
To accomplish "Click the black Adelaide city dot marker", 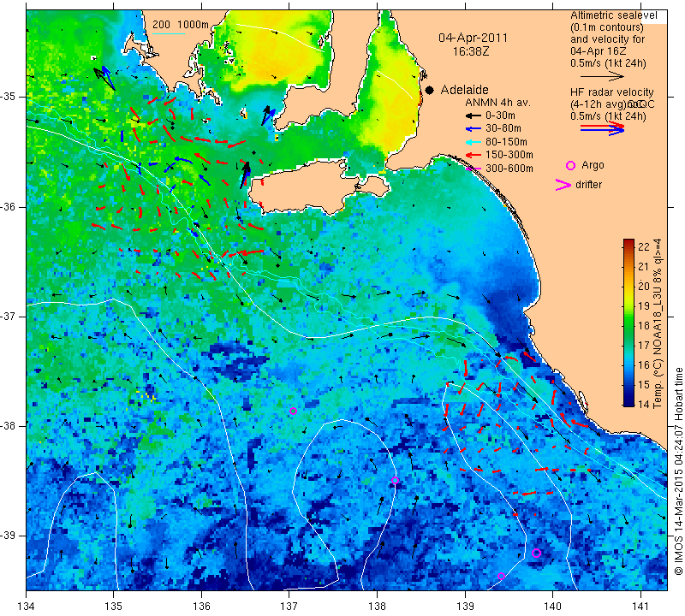I will [x=430, y=90].
